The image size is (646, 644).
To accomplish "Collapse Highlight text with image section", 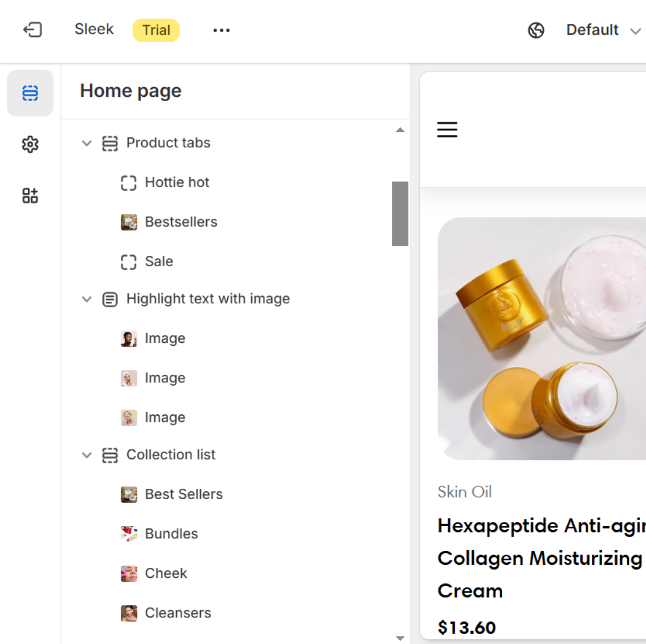I will (x=86, y=299).
